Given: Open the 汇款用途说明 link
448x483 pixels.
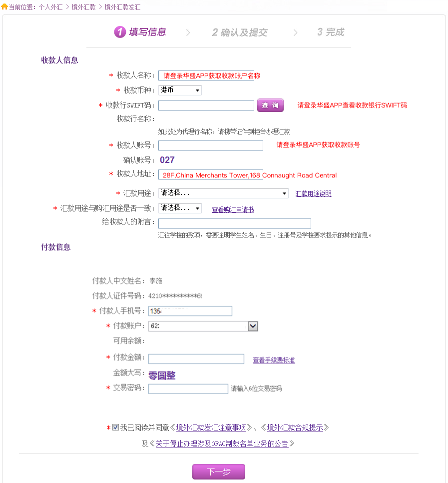Looking at the screenshot, I should [313, 193].
